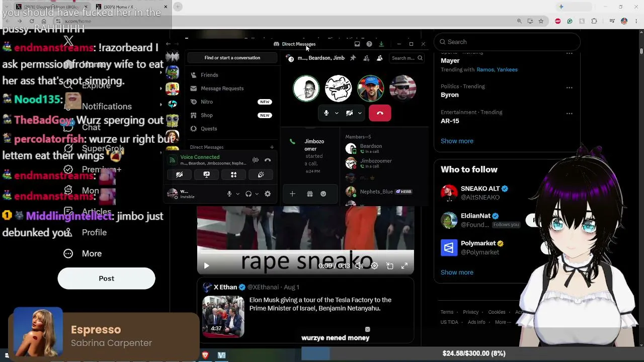Open input device dropdown in user panel

237,194
